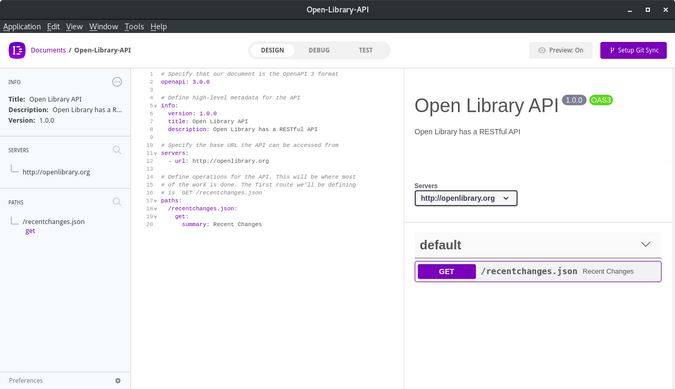Collapse the INFO section circle icon
Screen dimensions: 675x389
click(117, 82)
